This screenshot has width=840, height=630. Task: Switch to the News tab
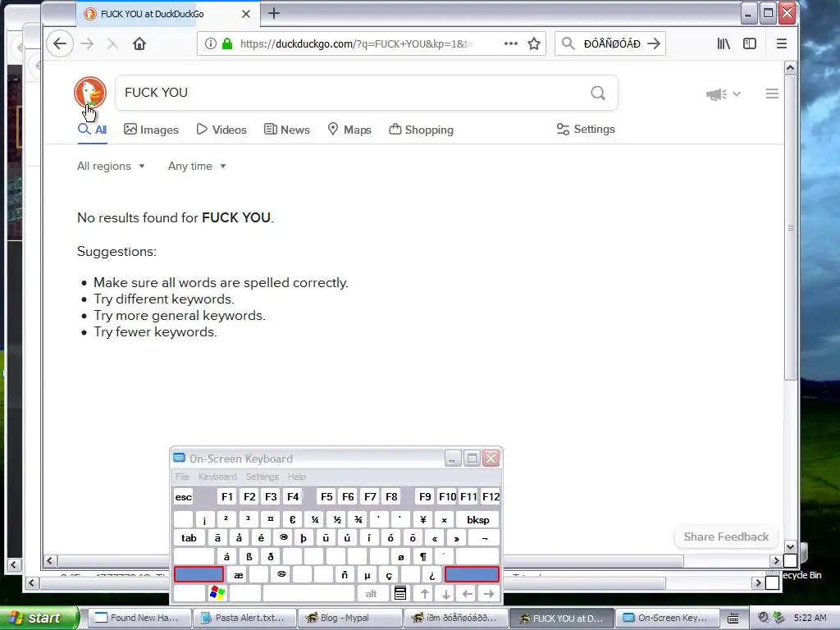coord(286,130)
